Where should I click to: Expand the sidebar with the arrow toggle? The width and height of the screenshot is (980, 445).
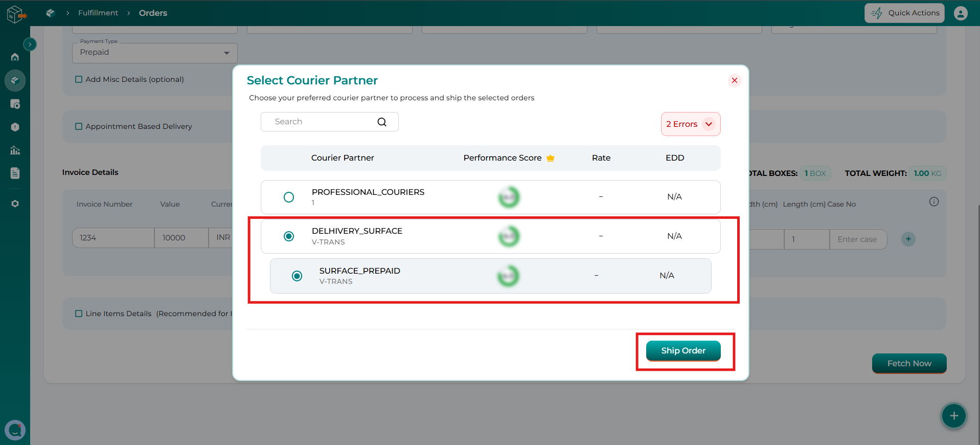click(x=30, y=44)
